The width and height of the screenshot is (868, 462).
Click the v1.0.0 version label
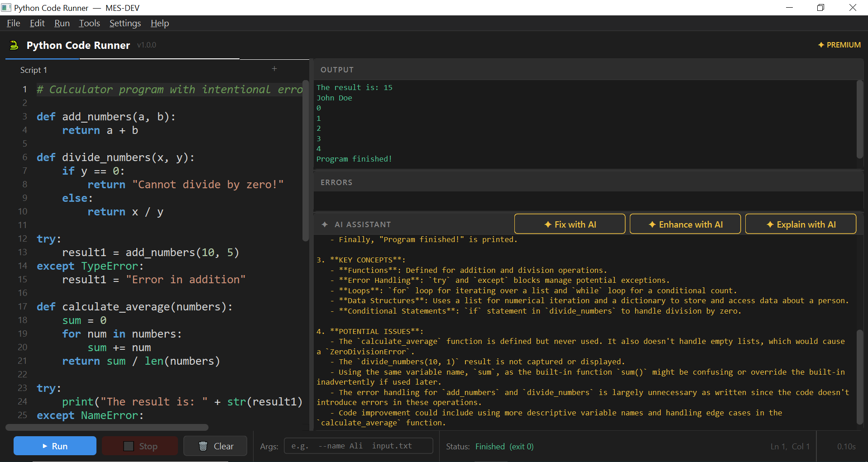(147, 45)
